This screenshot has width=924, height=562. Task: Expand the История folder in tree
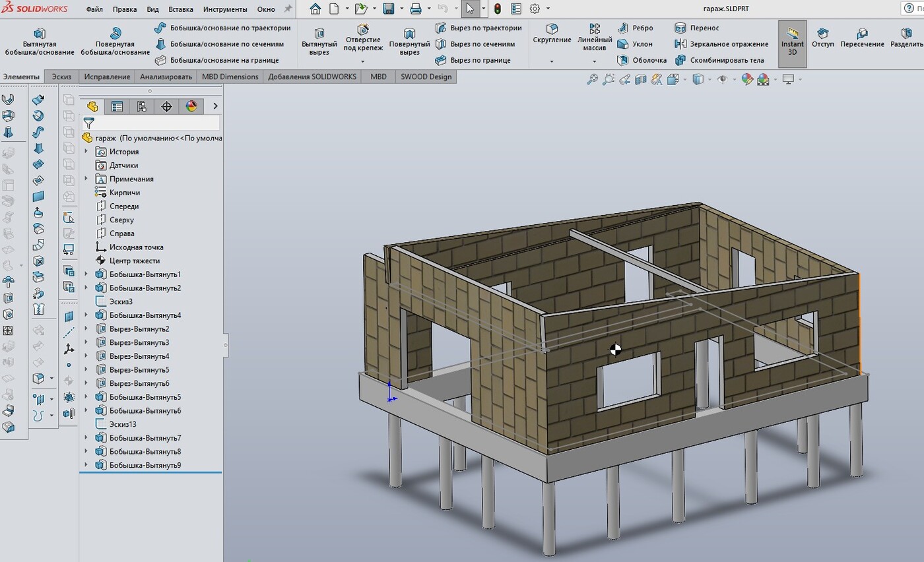(x=86, y=152)
